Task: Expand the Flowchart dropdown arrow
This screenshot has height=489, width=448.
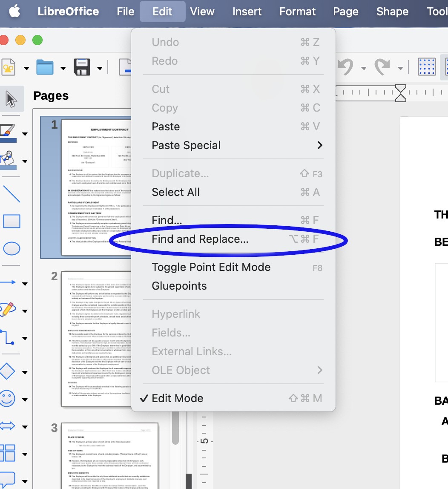Action: [x=25, y=454]
